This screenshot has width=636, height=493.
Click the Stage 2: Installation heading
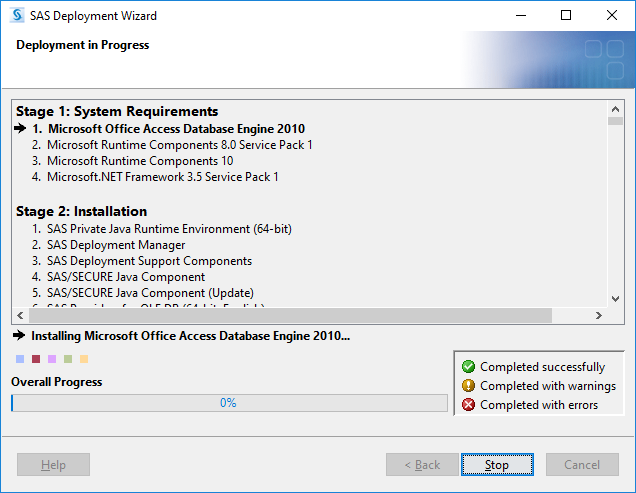tap(82, 211)
